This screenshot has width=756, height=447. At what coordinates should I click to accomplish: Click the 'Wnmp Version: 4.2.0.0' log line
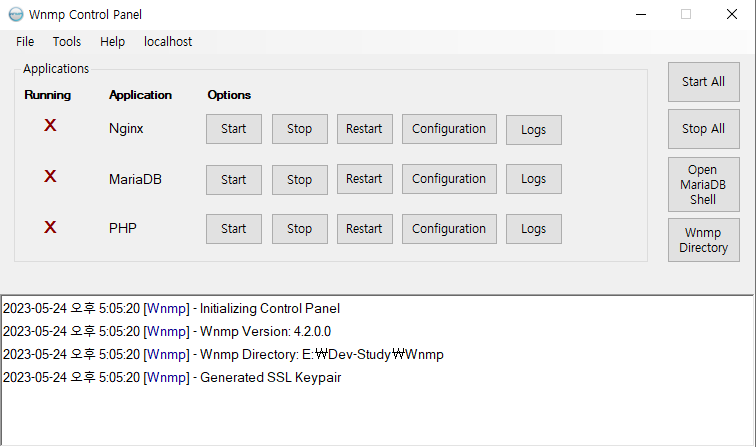click(167, 332)
